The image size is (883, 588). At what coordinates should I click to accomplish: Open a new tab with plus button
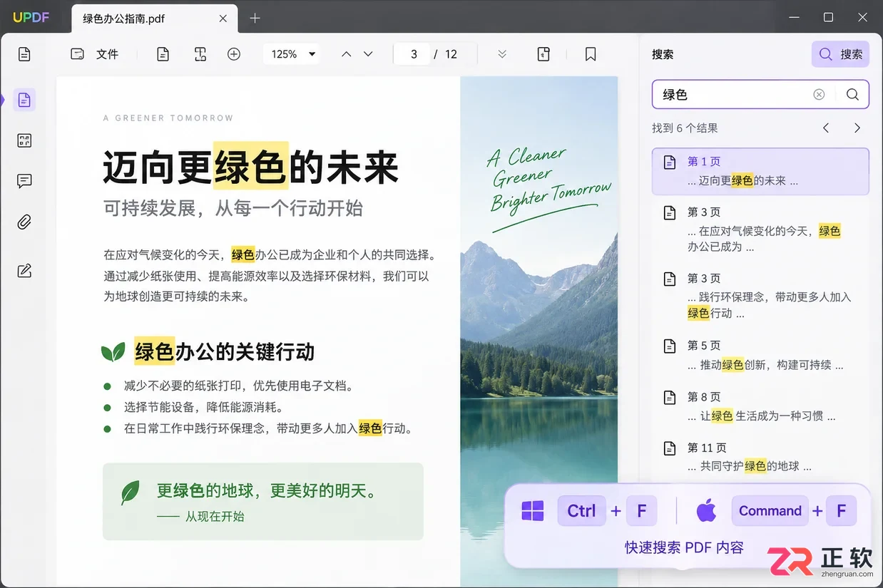pyautogui.click(x=255, y=19)
